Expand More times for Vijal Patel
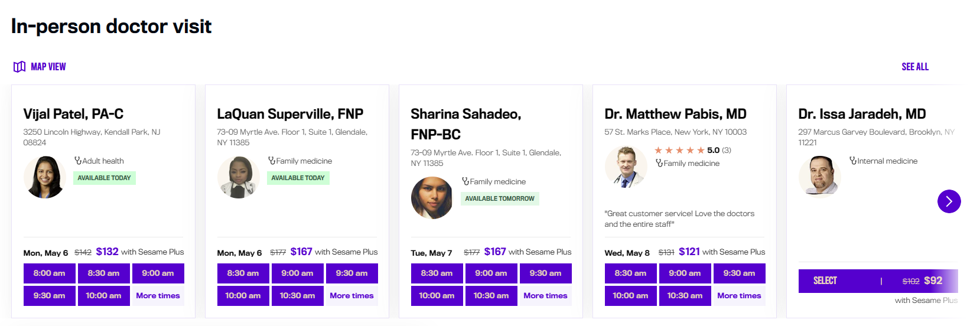This screenshot has width=980, height=326. (x=158, y=296)
